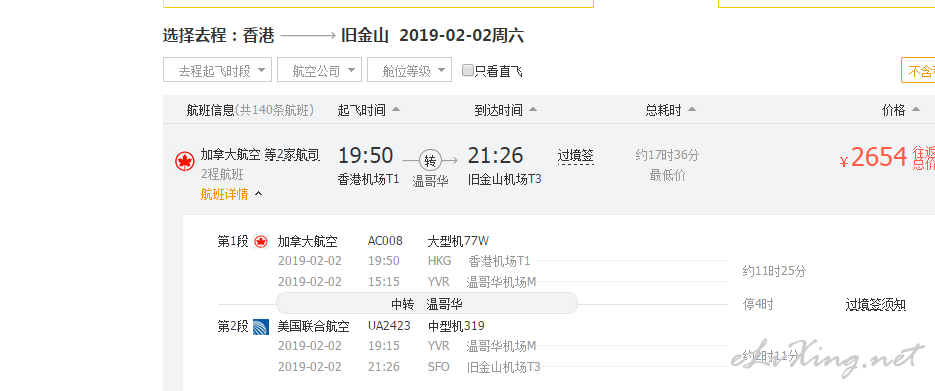Sort flights by 起飞时间 departure time

[x=369, y=110]
